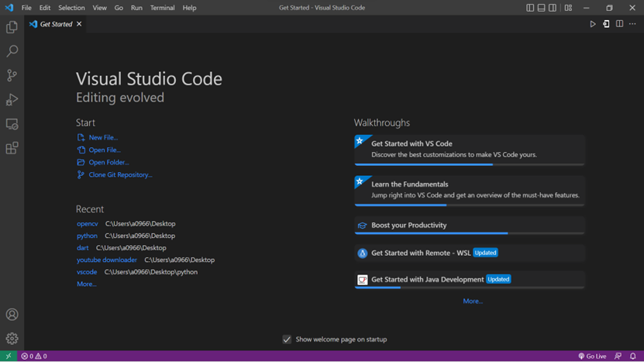Show errors and warnings count in status bar
The width and height of the screenshot is (644, 362).
pyautogui.click(x=34, y=357)
